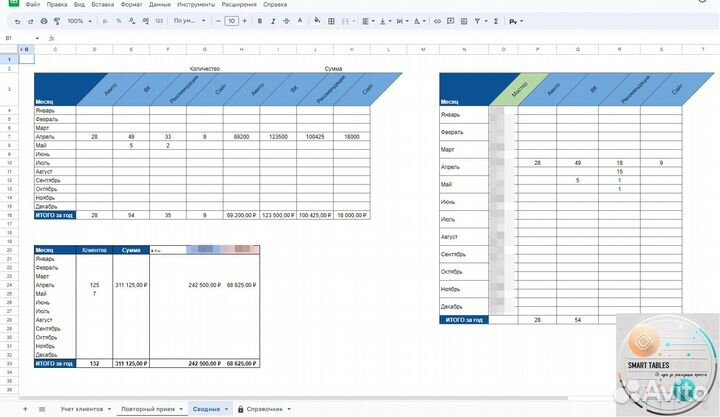This screenshot has width=720, height=417.
Task: Open the Расширения menu
Action: pos(239,5)
